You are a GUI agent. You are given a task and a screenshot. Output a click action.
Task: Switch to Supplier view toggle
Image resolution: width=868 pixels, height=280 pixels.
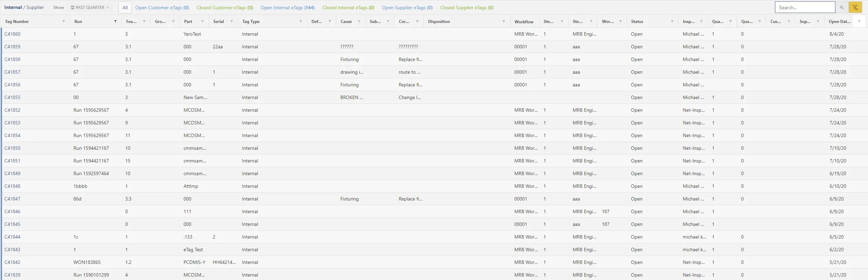35,8
